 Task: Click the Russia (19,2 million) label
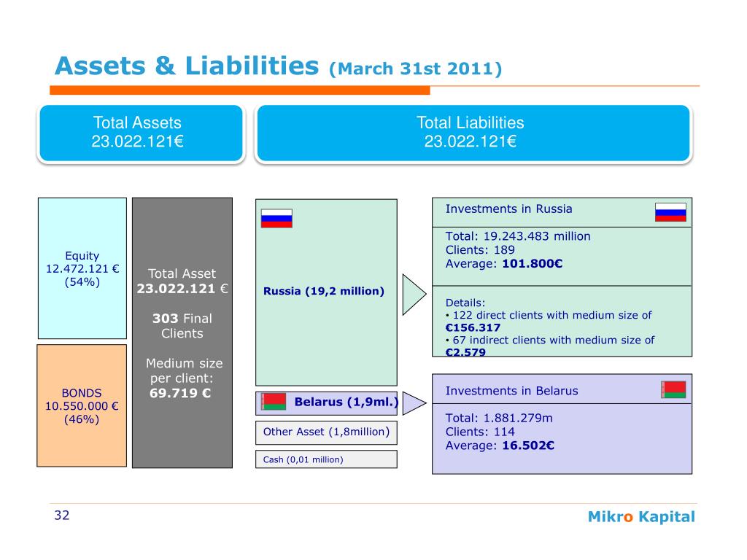323,291
